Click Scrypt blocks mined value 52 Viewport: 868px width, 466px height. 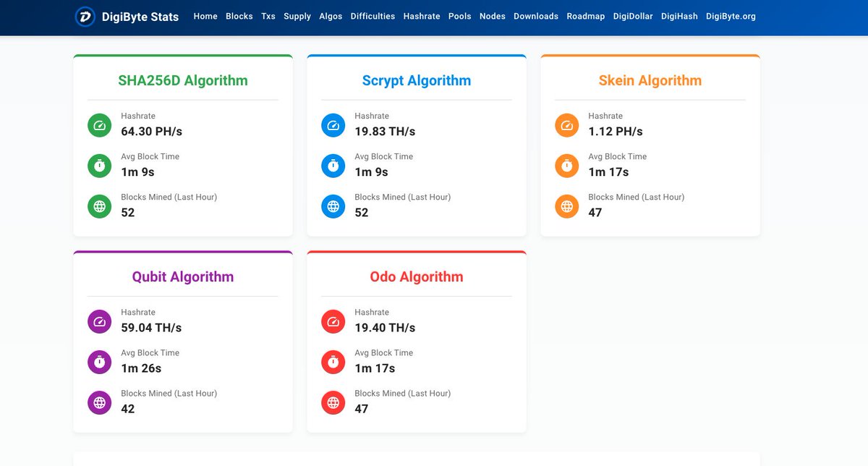(x=362, y=213)
